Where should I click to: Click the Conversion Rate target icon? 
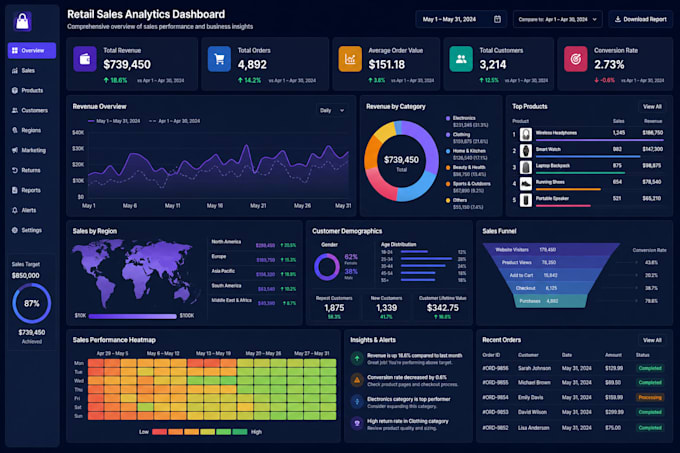coord(575,59)
